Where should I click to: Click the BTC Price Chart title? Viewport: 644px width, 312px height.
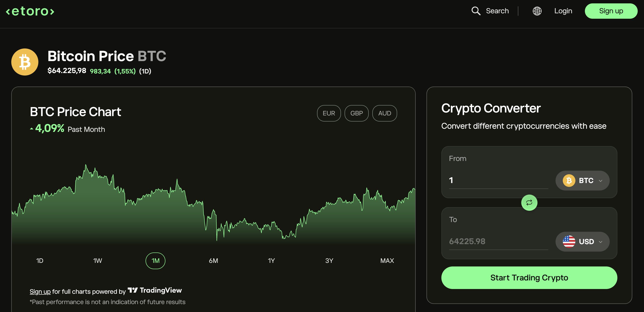pos(75,111)
